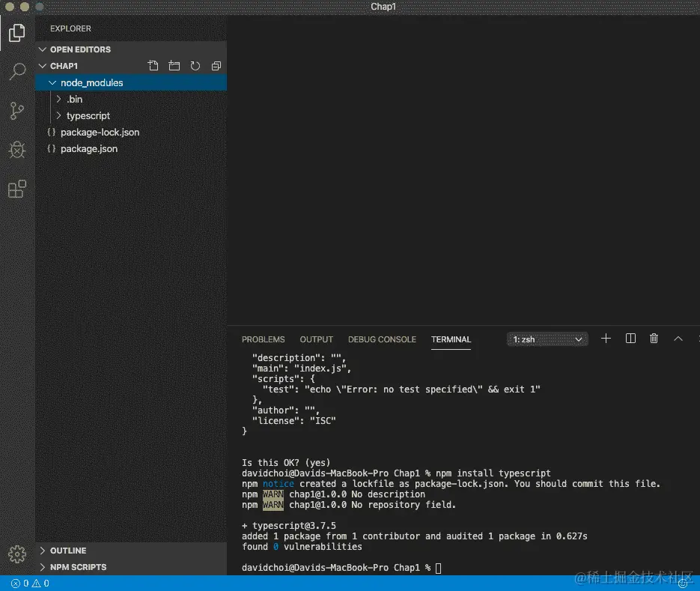Viewport: 700px width, 591px height.
Task: Refresh the Explorer
Action: 195,66
